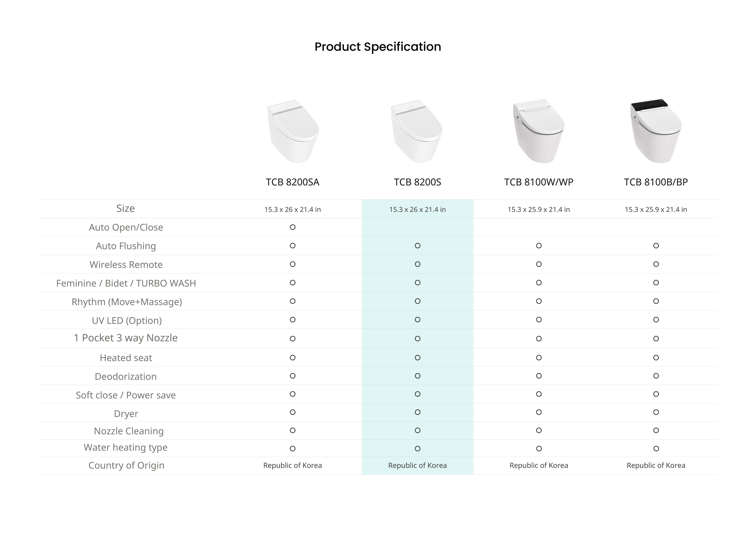Viewport: 756px width, 541px height.
Task: Click UV LED circle for TCB 8100W/WP
Action: 539,320
